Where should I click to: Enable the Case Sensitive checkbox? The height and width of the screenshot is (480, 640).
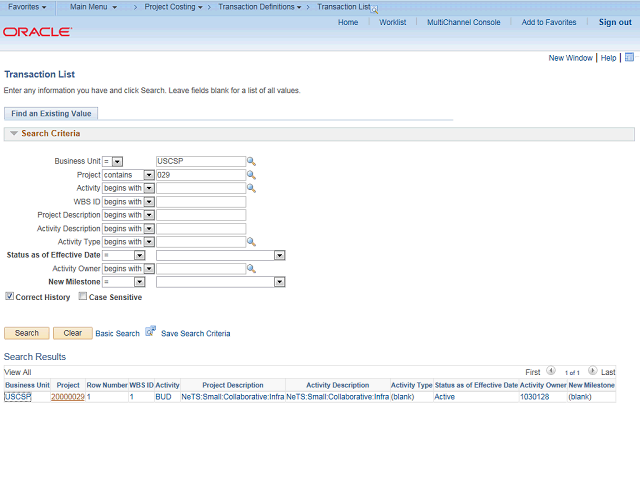click(83, 296)
